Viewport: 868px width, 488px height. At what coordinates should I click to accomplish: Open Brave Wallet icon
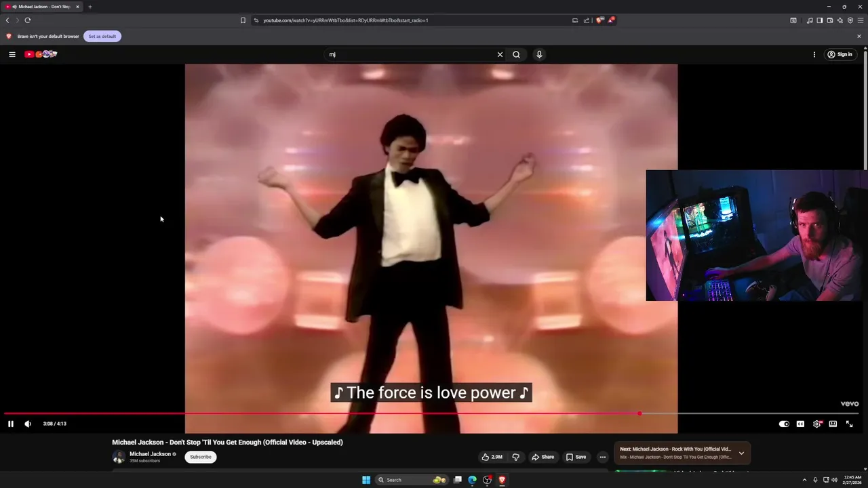click(830, 20)
